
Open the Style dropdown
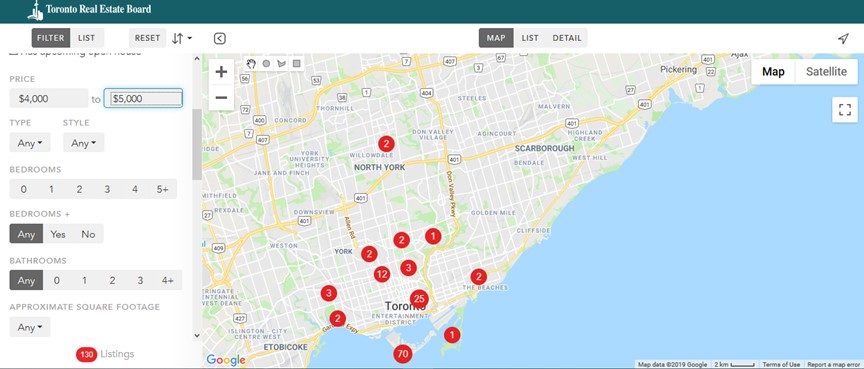83,143
